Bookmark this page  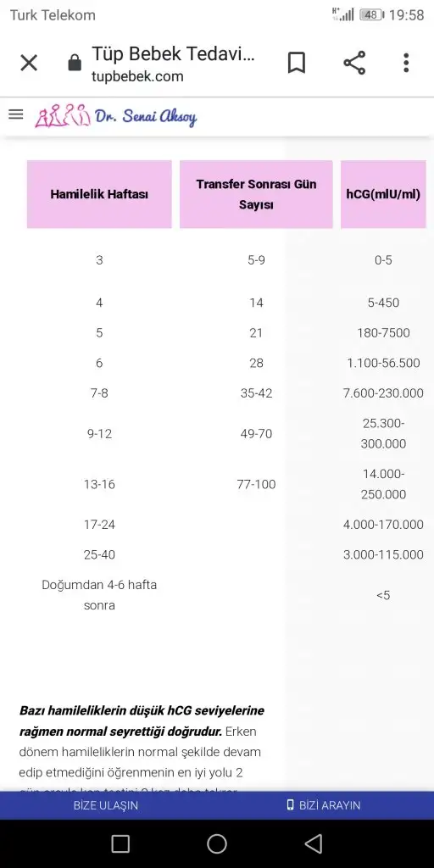[x=297, y=63]
